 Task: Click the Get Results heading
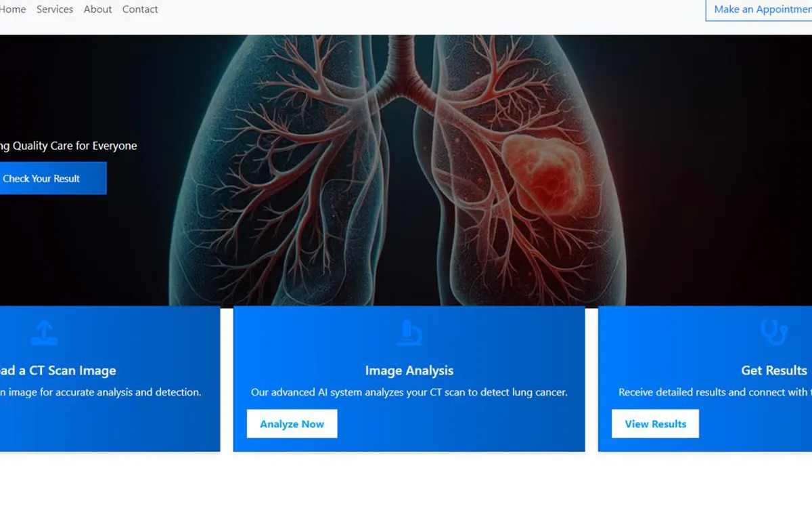click(x=774, y=371)
